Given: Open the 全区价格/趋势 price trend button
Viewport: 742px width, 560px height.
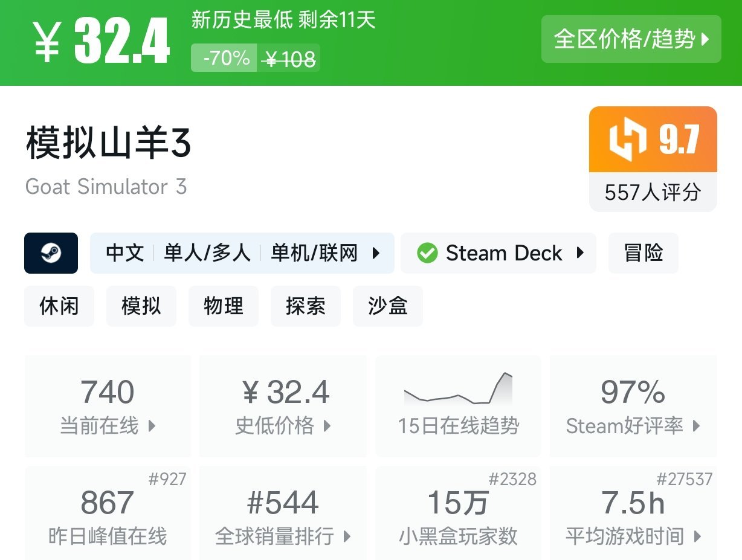Looking at the screenshot, I should tap(631, 39).
